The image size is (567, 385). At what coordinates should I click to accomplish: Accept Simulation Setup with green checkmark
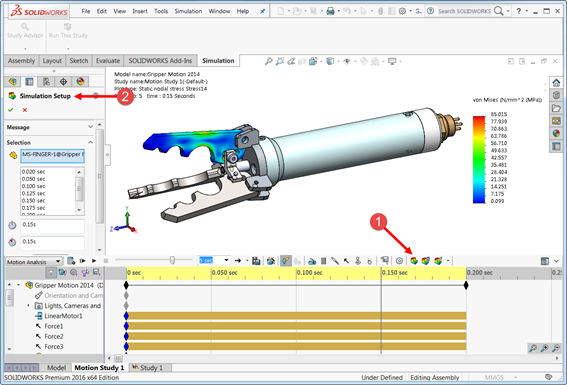(x=11, y=110)
